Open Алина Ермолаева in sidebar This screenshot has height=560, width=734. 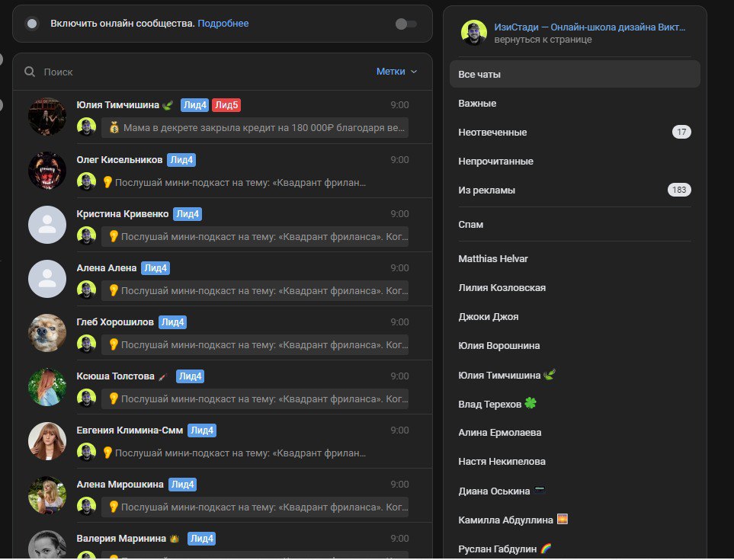(575, 433)
